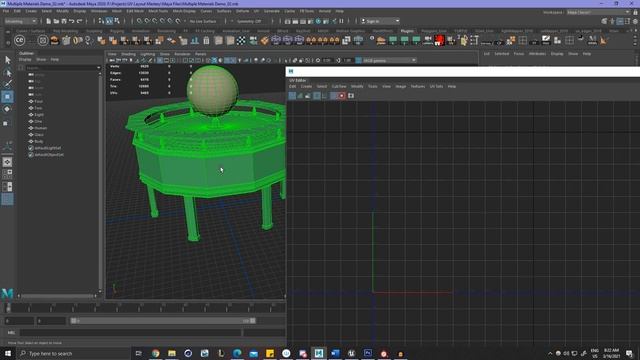Image resolution: width=640 pixels, height=360 pixels.
Task: Choose the Lasso select tool in the toolbox
Action: pyautogui.click(x=8, y=73)
